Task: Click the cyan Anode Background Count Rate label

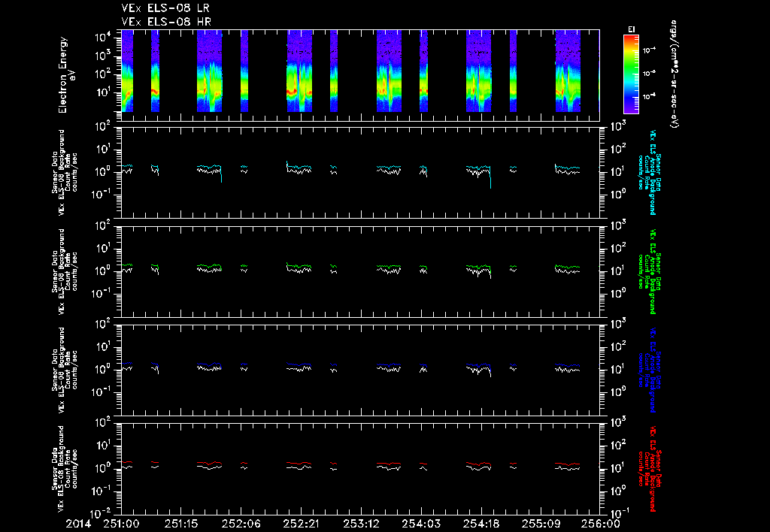Action: (649, 172)
